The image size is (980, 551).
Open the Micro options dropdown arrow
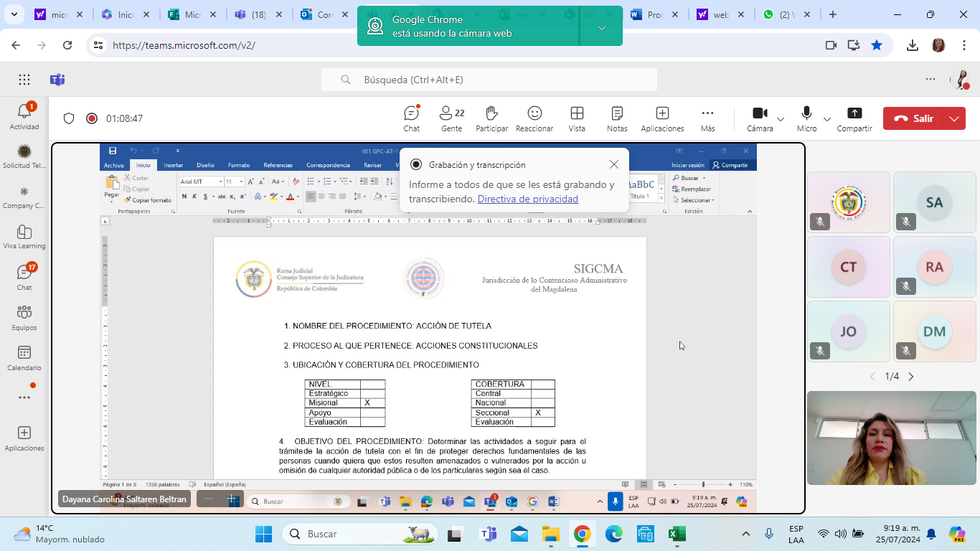point(826,119)
